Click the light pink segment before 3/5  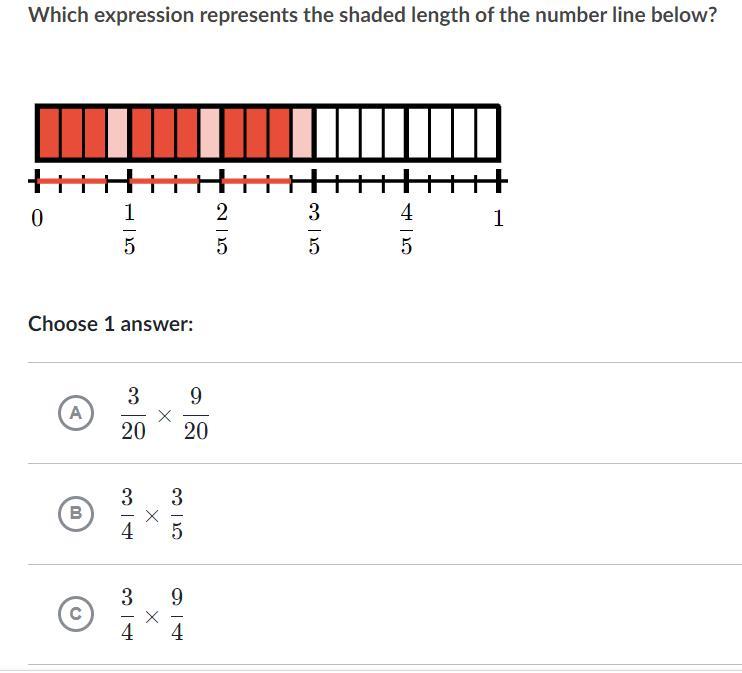pyautogui.click(x=303, y=133)
